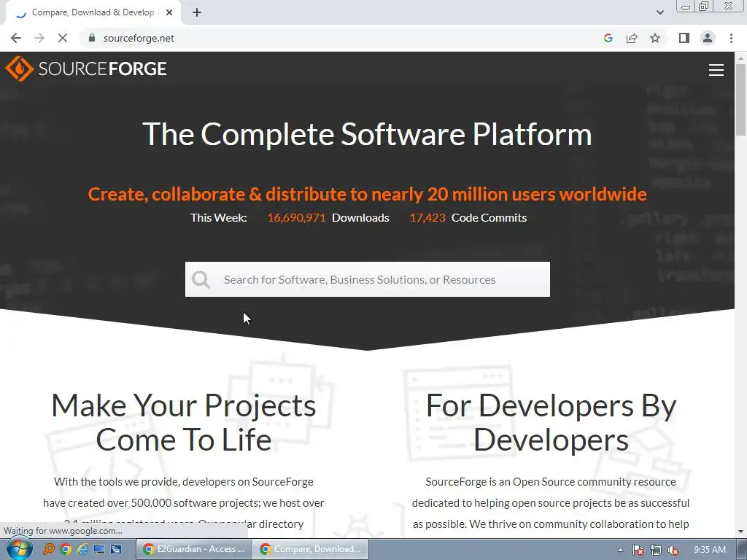The height and width of the screenshot is (560, 747).
Task: Share this page icon
Action: click(x=632, y=38)
